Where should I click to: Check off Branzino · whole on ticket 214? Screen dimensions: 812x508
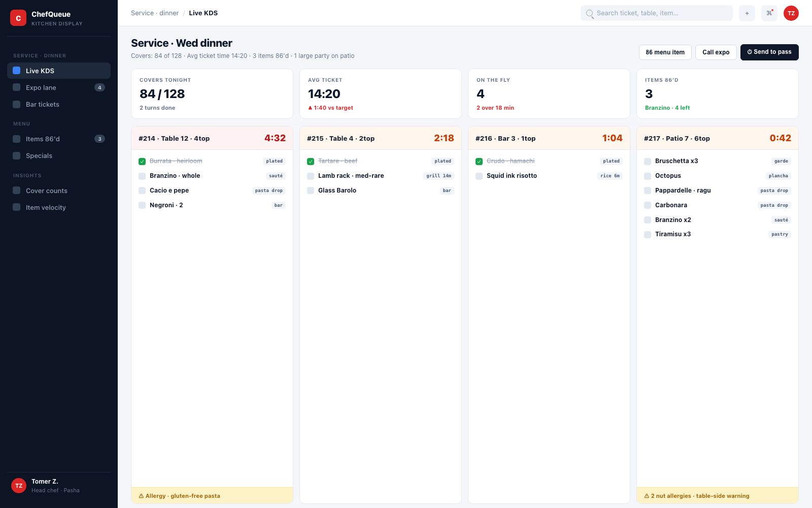pos(142,176)
